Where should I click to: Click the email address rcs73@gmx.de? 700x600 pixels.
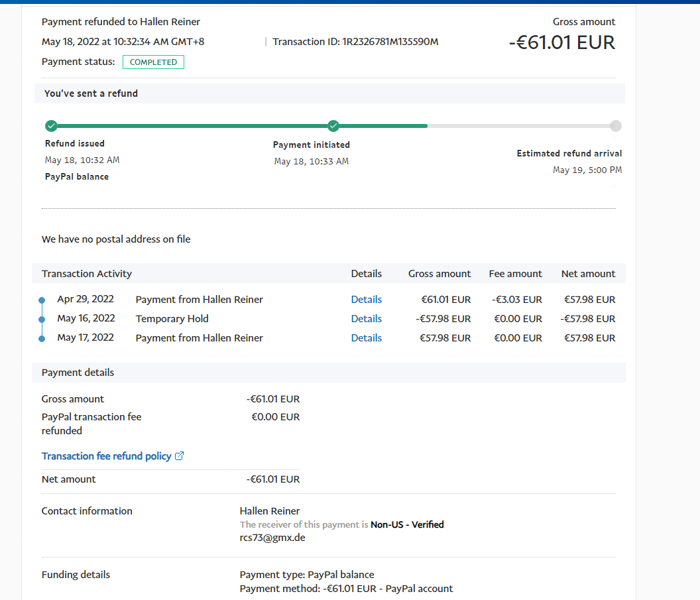[272, 538]
